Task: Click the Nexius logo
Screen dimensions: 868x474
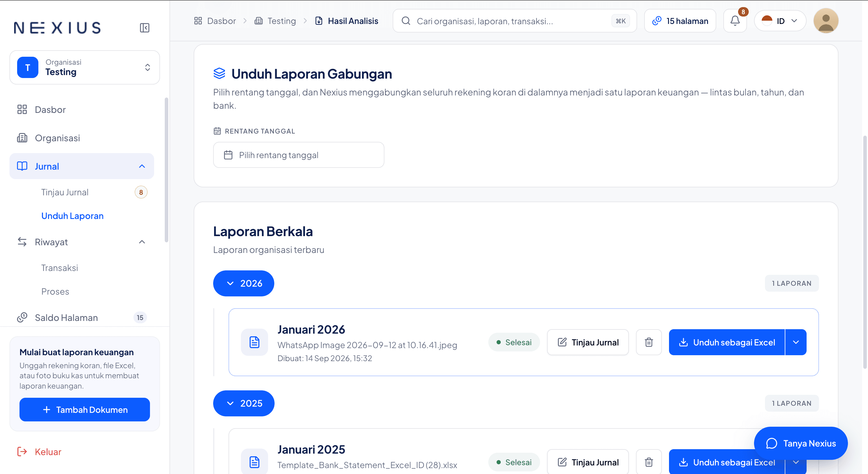Action: click(x=57, y=28)
